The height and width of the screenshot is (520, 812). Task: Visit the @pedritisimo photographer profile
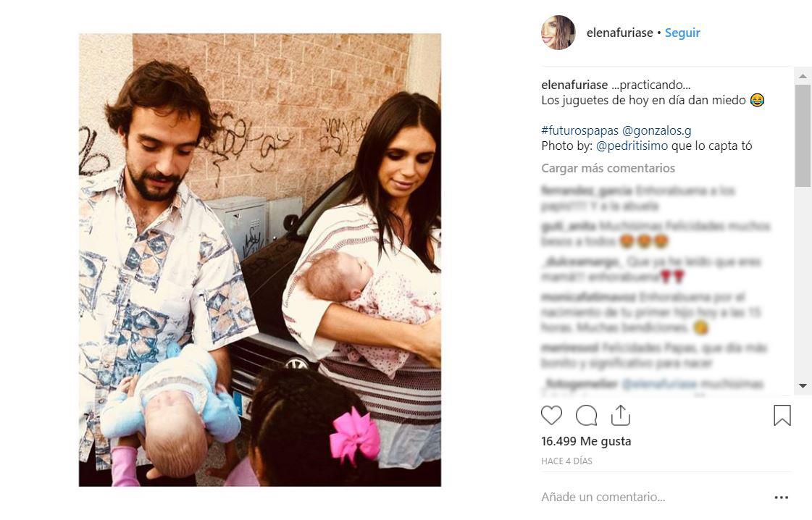coord(632,146)
